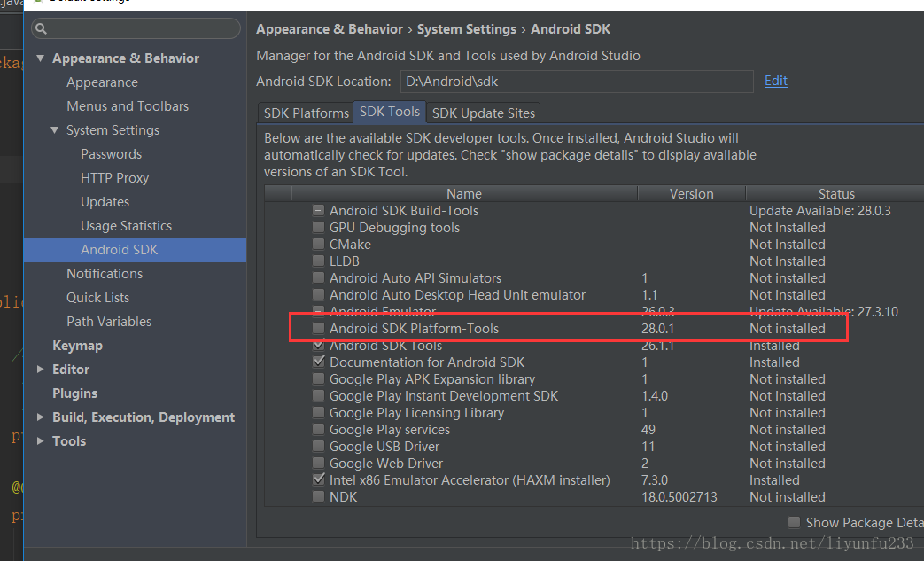Check the Google USB Driver checkbox

click(x=318, y=446)
